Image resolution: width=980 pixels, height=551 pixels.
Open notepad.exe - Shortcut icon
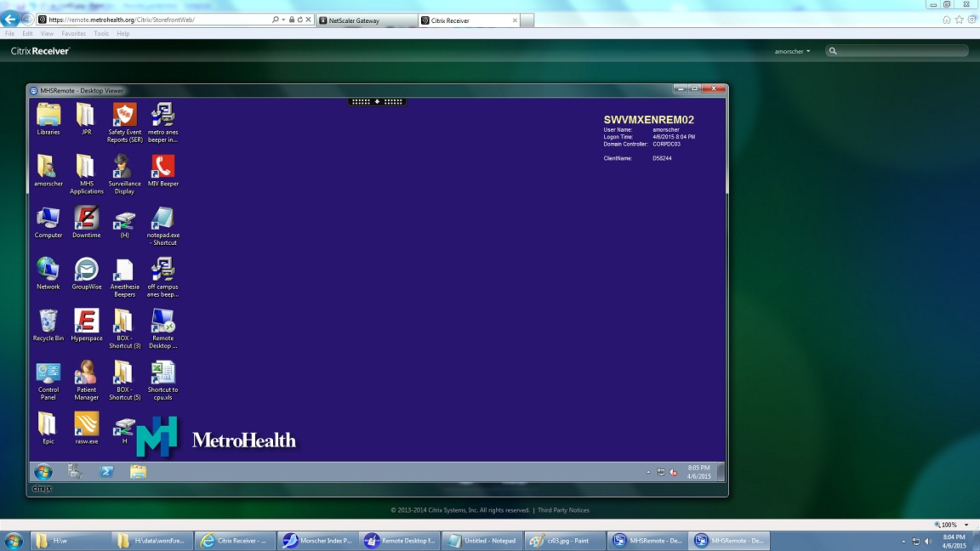[x=162, y=226]
